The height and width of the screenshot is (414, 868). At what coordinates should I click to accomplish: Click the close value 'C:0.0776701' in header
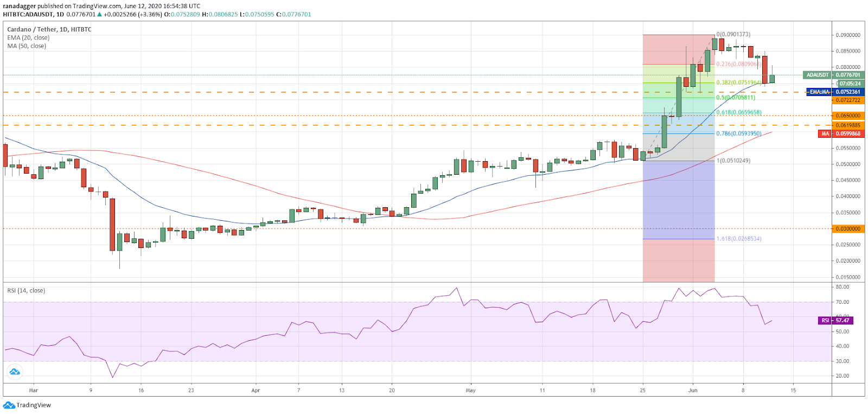click(x=293, y=15)
